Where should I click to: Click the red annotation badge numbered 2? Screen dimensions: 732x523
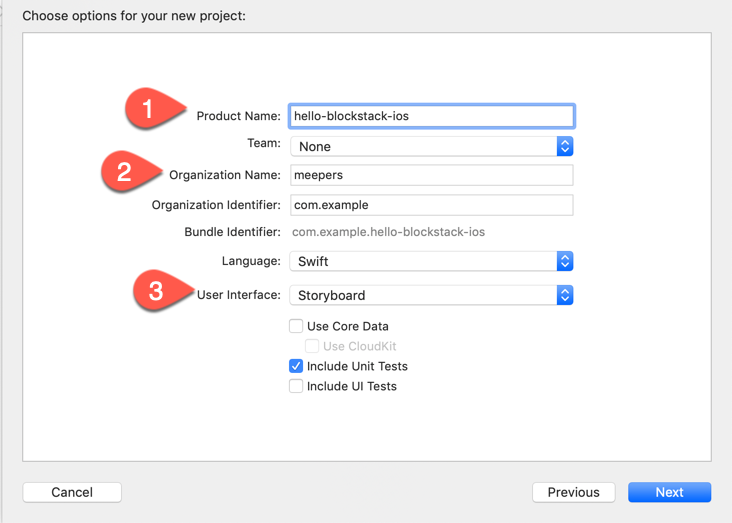coord(125,171)
